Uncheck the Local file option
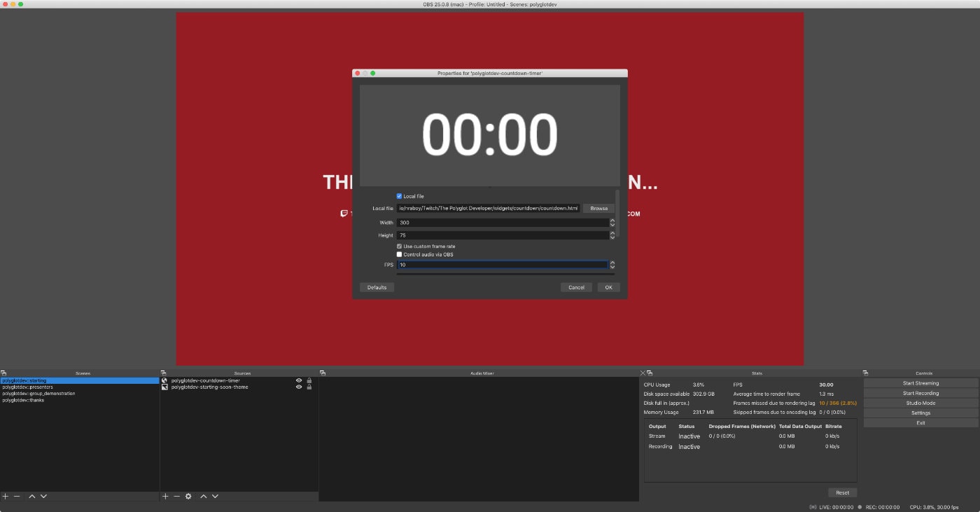The image size is (980, 512). (399, 196)
